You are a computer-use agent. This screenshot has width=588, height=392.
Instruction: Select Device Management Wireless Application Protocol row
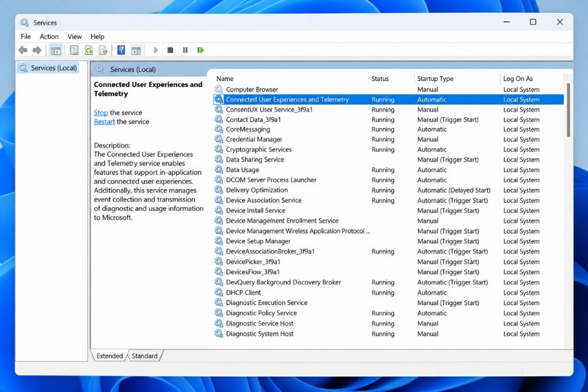click(388, 231)
